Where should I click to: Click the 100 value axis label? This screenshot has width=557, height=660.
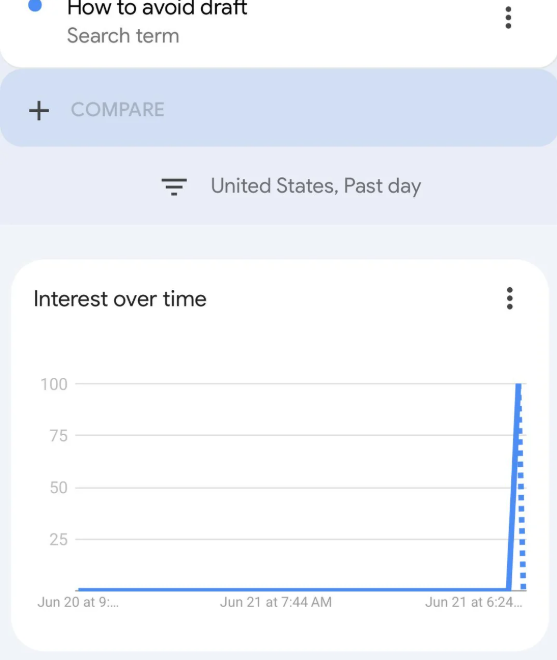tap(54, 384)
